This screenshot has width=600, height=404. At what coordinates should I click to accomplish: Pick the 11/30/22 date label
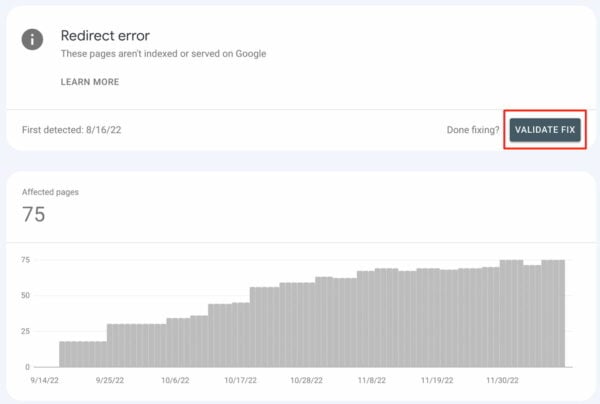pyautogui.click(x=502, y=381)
